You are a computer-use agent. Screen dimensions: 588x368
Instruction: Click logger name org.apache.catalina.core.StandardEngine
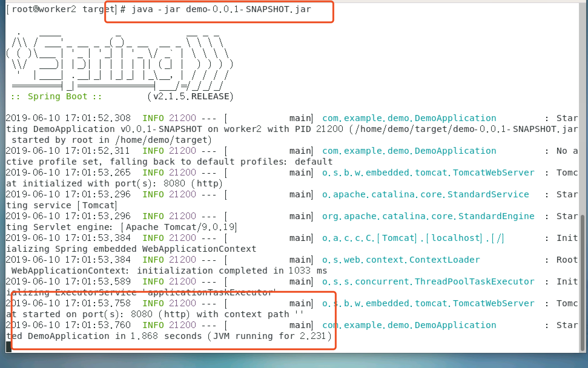(x=428, y=216)
